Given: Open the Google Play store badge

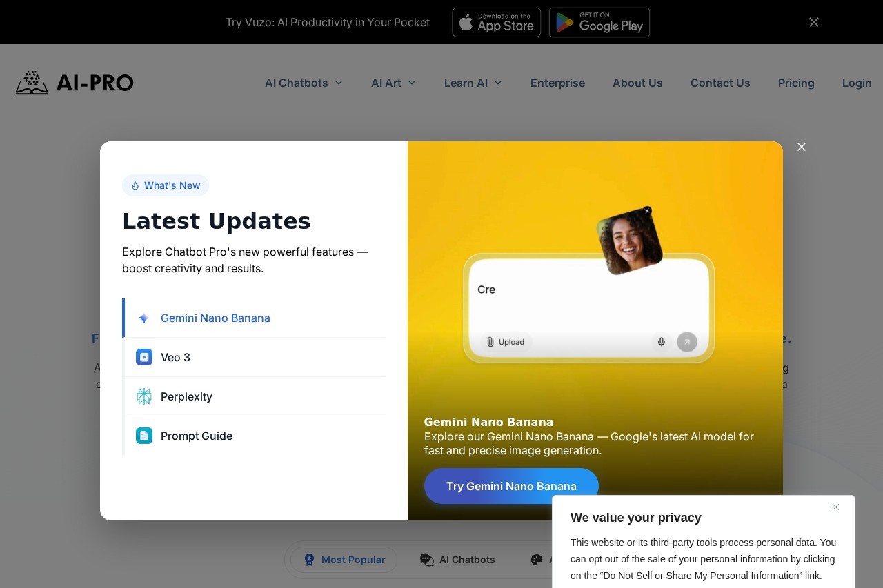Looking at the screenshot, I should tap(599, 22).
